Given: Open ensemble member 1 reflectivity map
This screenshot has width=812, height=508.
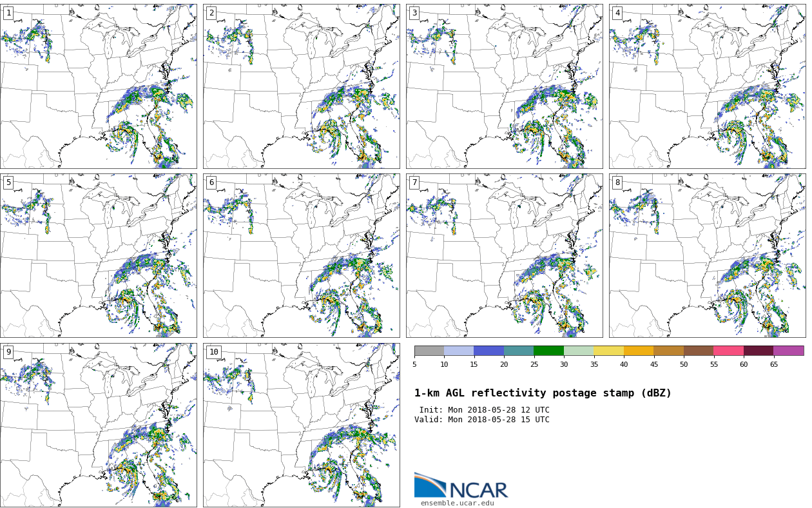Looking at the screenshot, I should click(x=99, y=86).
